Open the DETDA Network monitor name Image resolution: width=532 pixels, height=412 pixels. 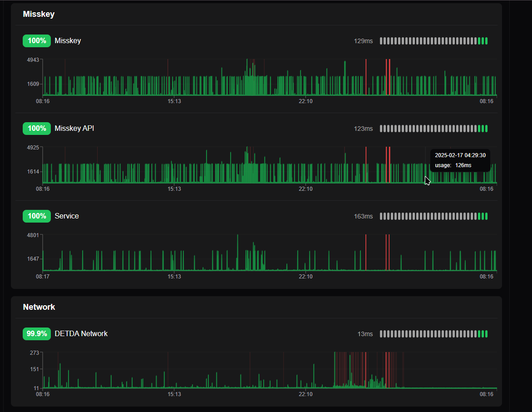(x=81, y=334)
